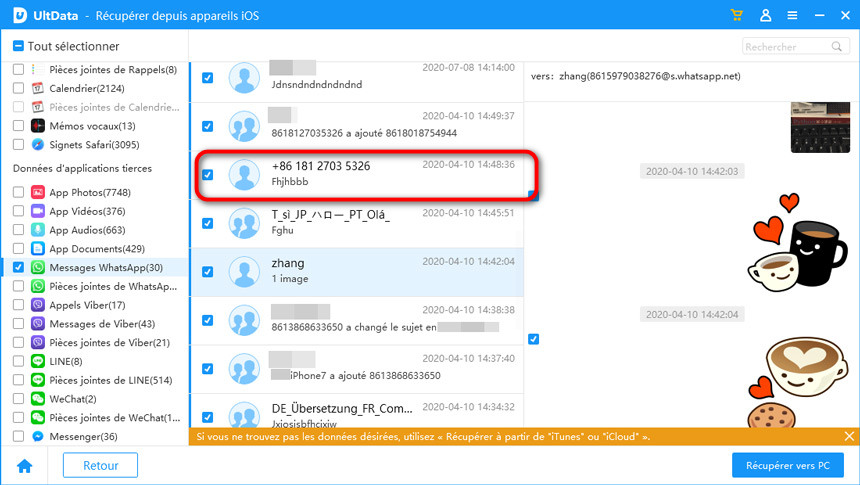Check the Signets Safari(3095) checkbox
Image resolution: width=860 pixels, height=485 pixels.
18,145
